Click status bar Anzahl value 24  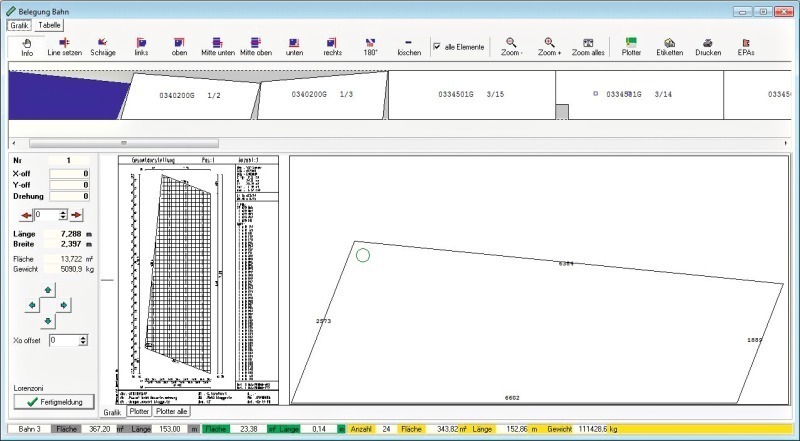[x=384, y=429]
